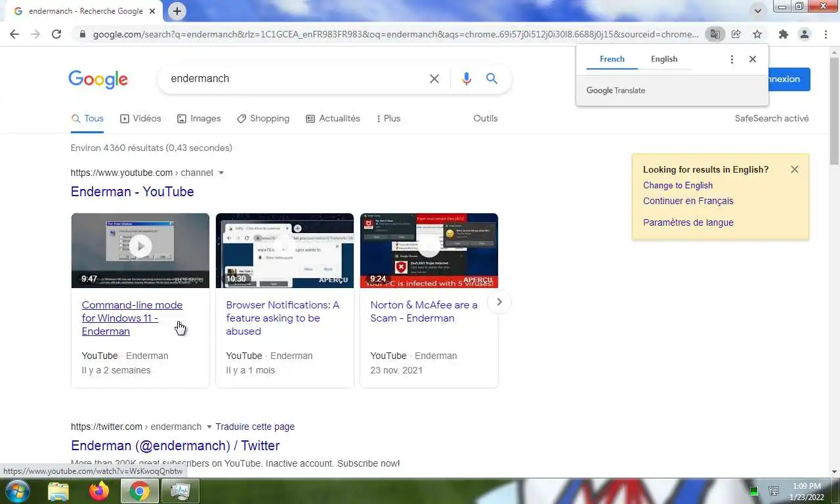
Task: Open Chrome's three-dot menu
Action: point(826,34)
